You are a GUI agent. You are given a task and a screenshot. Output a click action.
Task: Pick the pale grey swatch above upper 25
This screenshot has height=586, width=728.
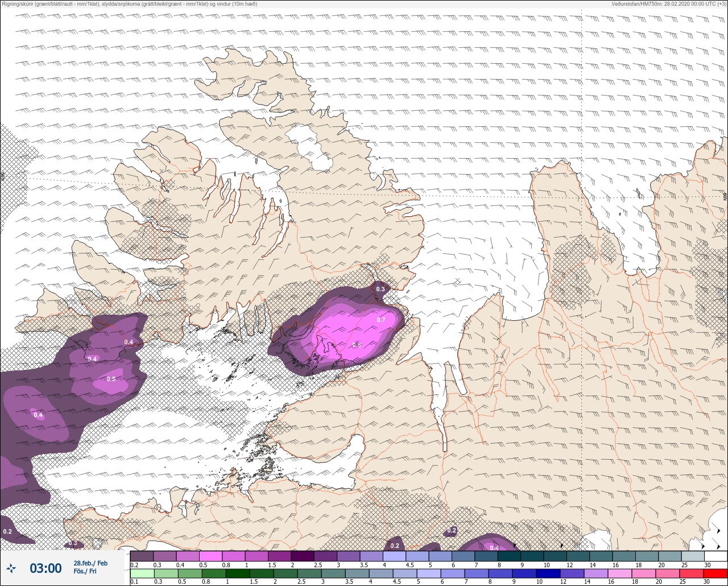(x=693, y=556)
